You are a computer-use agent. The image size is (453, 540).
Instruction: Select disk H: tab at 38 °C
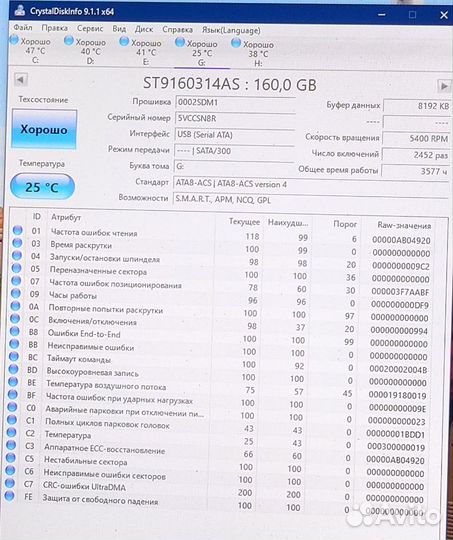pos(253,54)
